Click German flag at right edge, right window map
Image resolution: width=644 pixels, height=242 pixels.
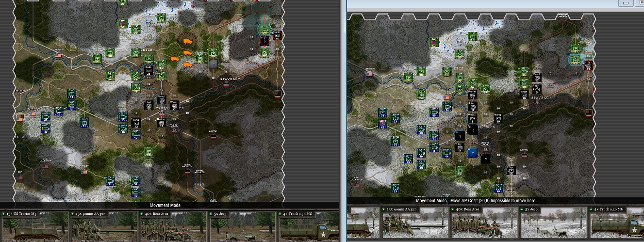click(589, 113)
